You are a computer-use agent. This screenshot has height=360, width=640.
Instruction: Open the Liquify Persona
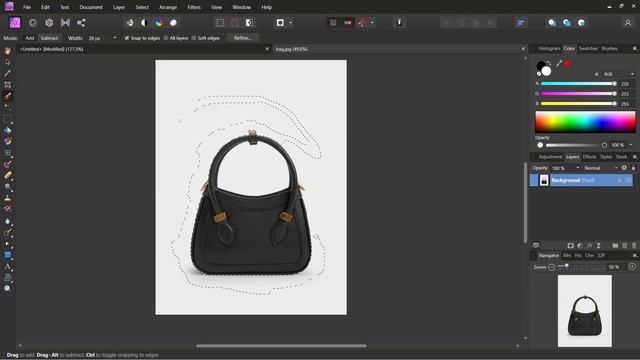33,23
